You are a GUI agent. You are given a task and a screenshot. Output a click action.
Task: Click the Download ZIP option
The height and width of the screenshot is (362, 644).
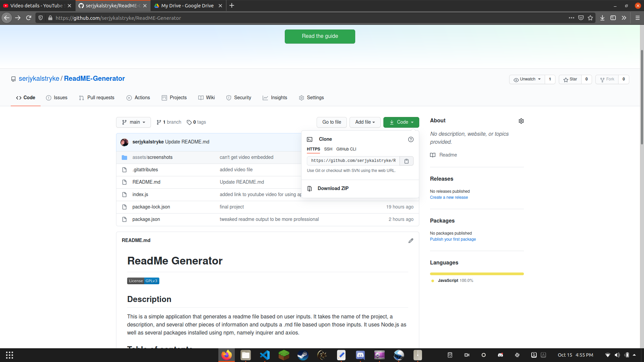pos(333,188)
